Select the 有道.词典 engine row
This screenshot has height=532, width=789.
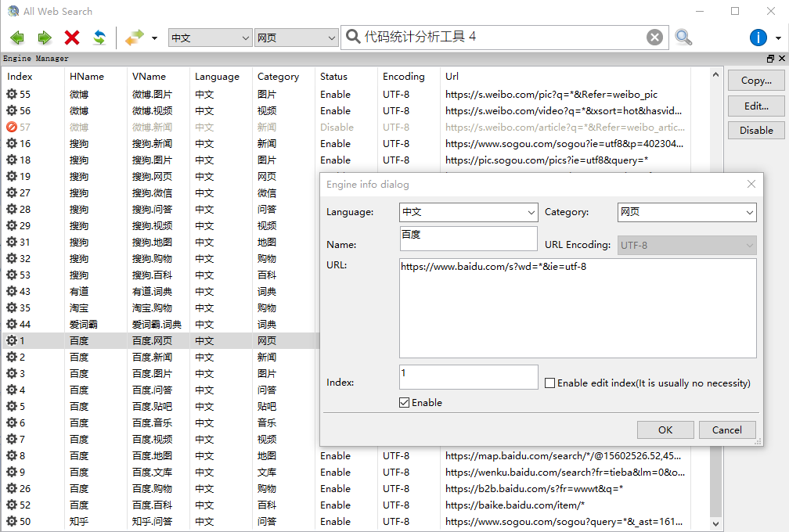(161, 291)
